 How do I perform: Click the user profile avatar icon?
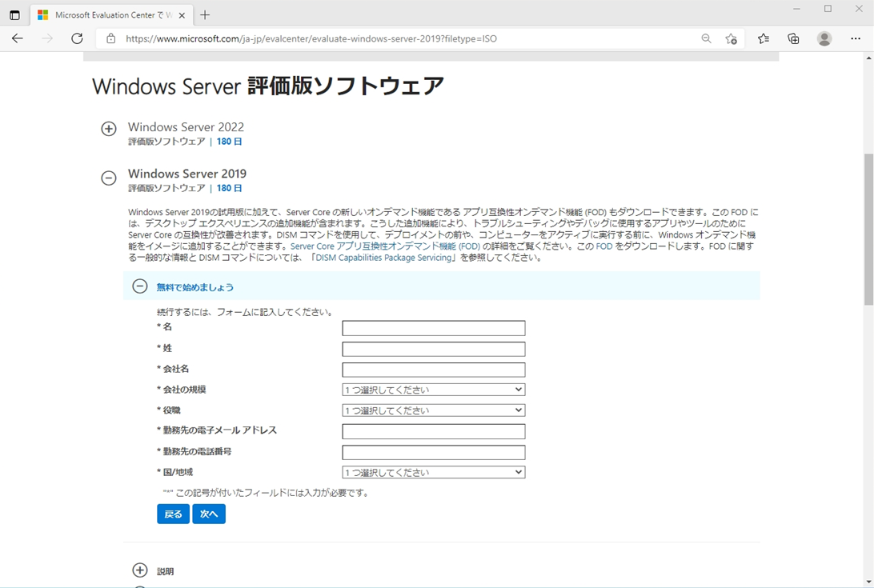824,38
